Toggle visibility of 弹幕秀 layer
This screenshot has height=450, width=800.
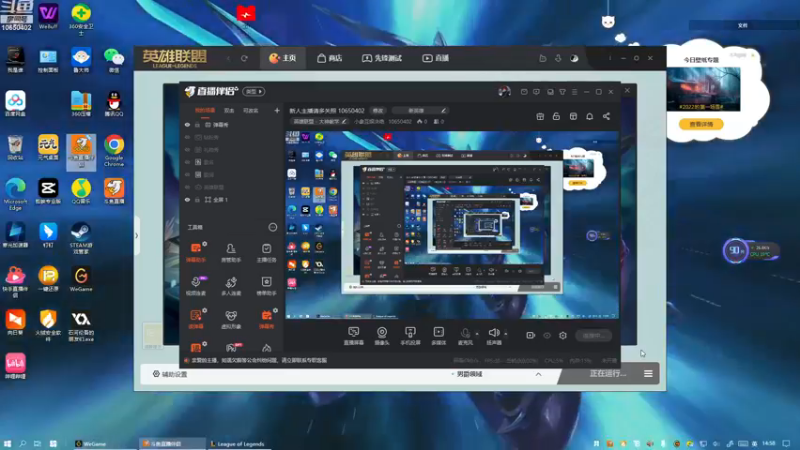[187, 125]
